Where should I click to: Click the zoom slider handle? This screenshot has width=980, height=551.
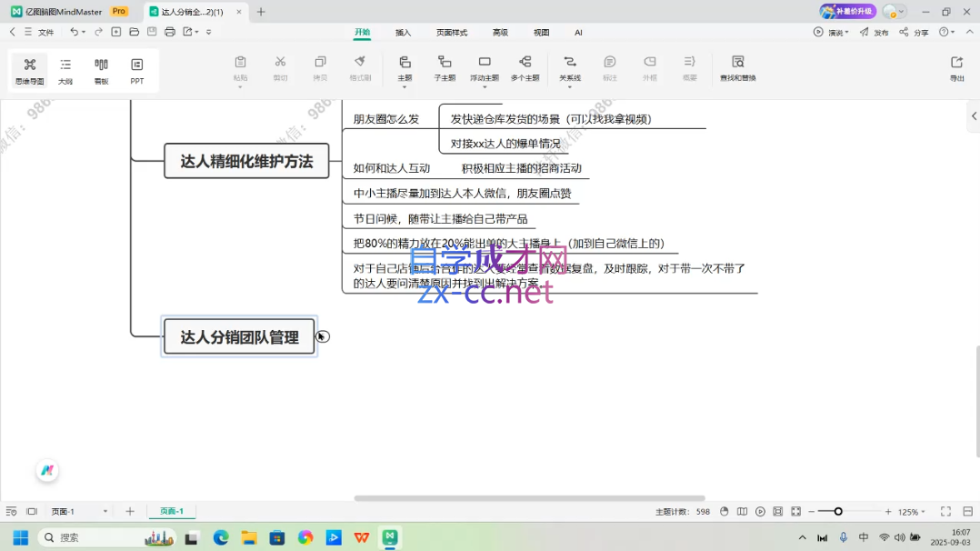tap(838, 512)
